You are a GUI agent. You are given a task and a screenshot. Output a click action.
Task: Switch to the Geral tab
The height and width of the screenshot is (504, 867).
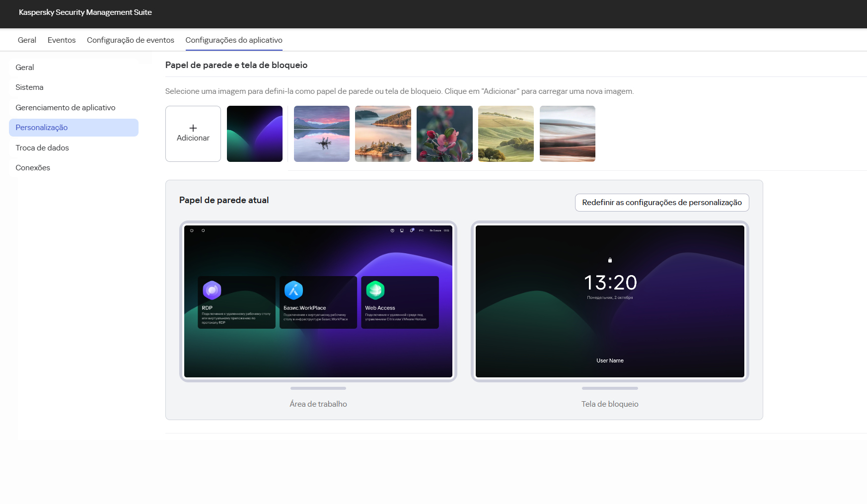point(27,40)
